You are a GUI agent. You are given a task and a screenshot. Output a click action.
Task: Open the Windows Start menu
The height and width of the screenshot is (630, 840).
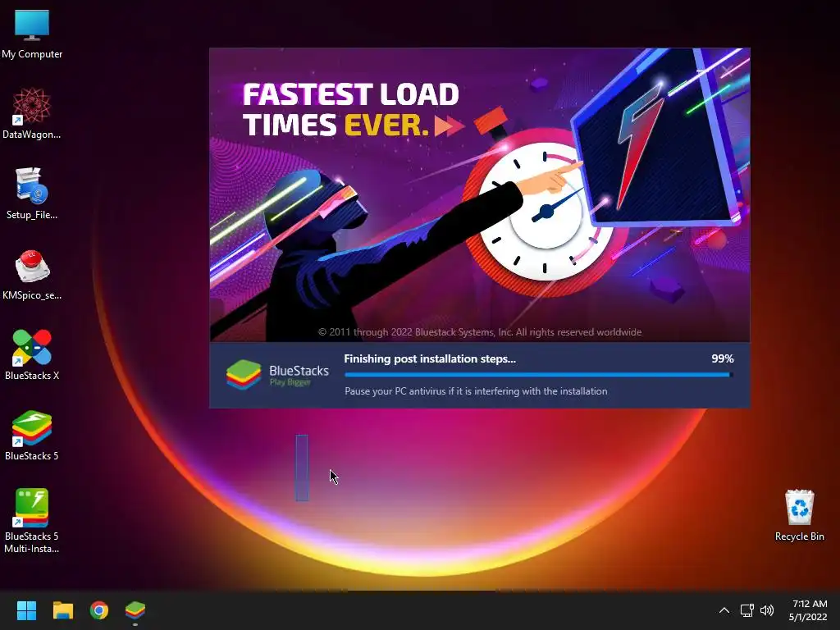coord(26,610)
